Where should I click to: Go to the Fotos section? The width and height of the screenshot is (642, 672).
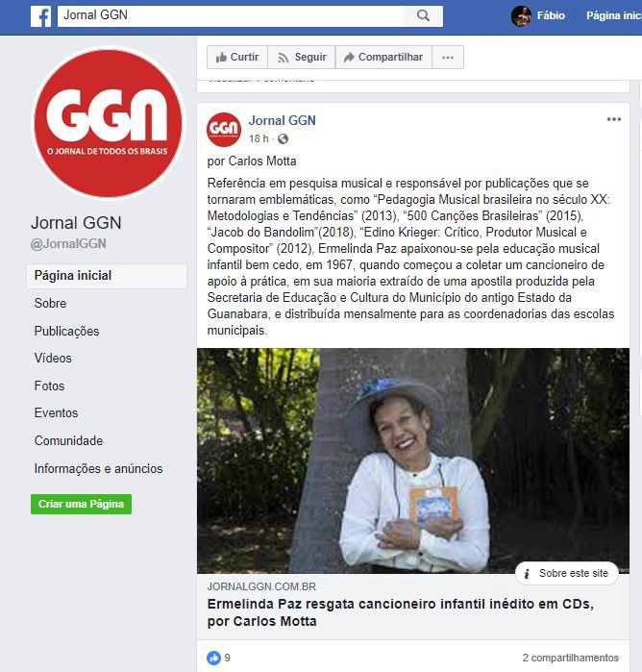[x=49, y=386]
